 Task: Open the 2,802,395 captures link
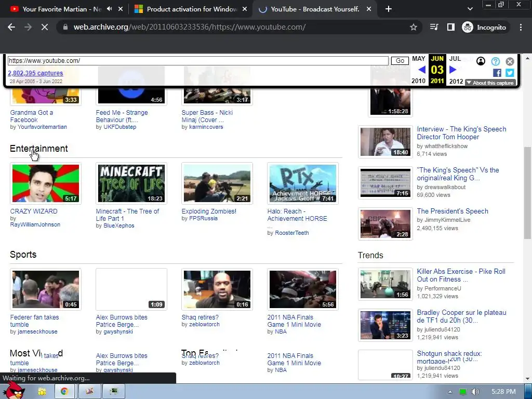pos(35,73)
